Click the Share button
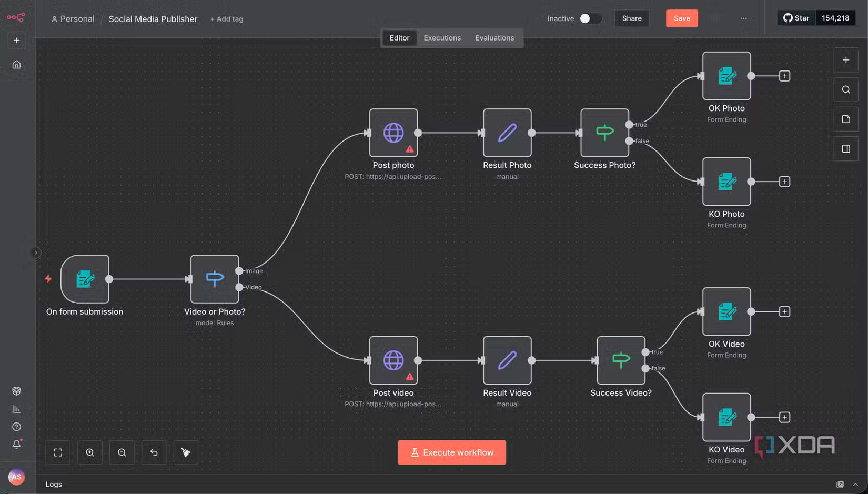868x494 pixels. (632, 18)
